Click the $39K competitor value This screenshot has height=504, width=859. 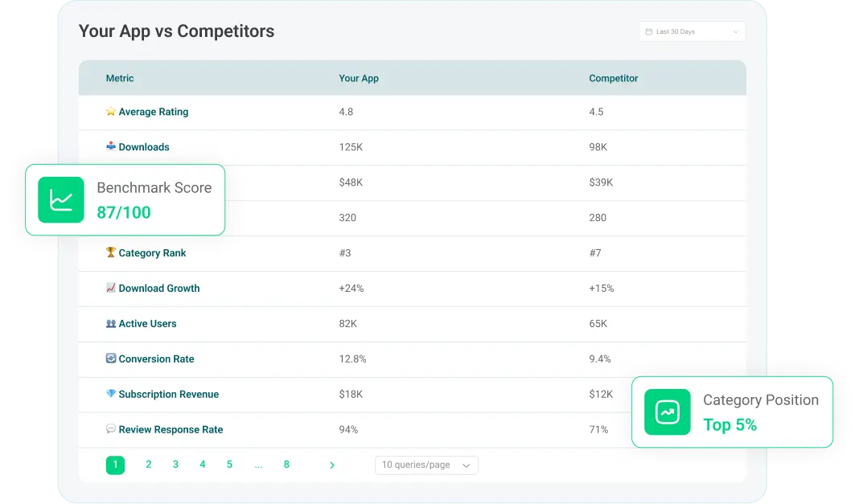(601, 182)
